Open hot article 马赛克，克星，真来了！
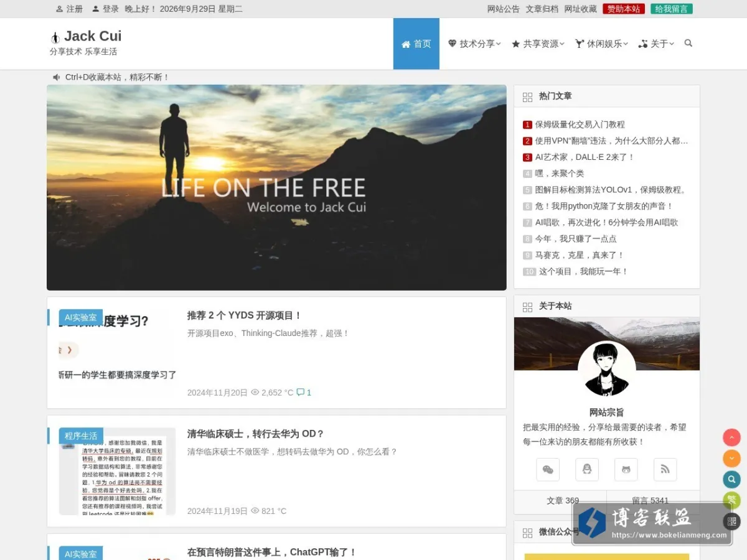Image resolution: width=747 pixels, height=560 pixels. (x=580, y=255)
